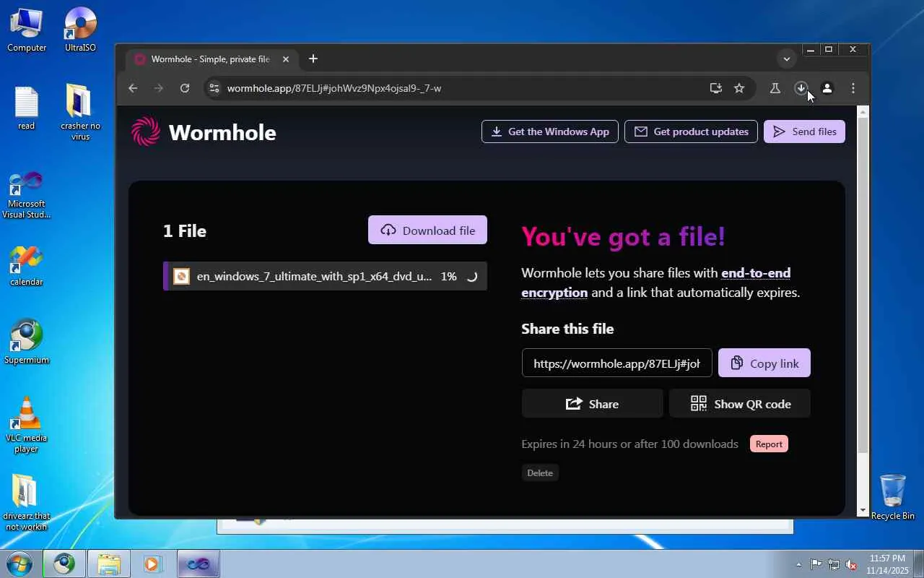Screen dimensions: 924x578
Task: Open the calendar desktop shortcut
Action: click(27, 266)
